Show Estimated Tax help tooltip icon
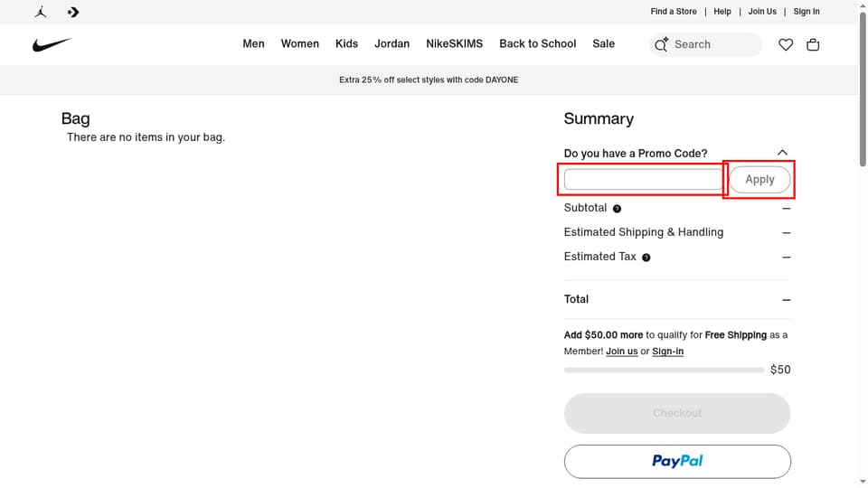Image resolution: width=868 pixels, height=488 pixels. (x=646, y=258)
